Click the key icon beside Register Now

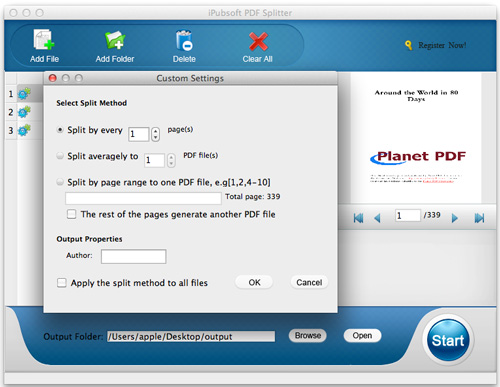(x=409, y=45)
